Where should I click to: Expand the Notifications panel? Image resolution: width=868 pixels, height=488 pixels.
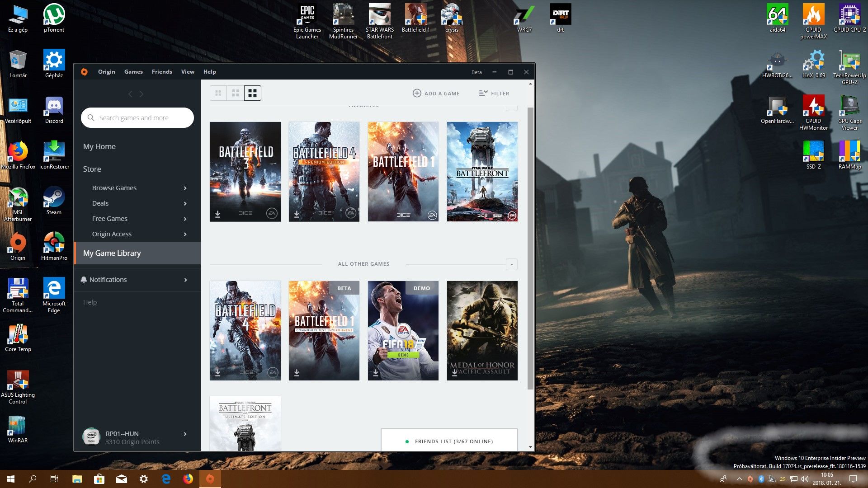(185, 280)
